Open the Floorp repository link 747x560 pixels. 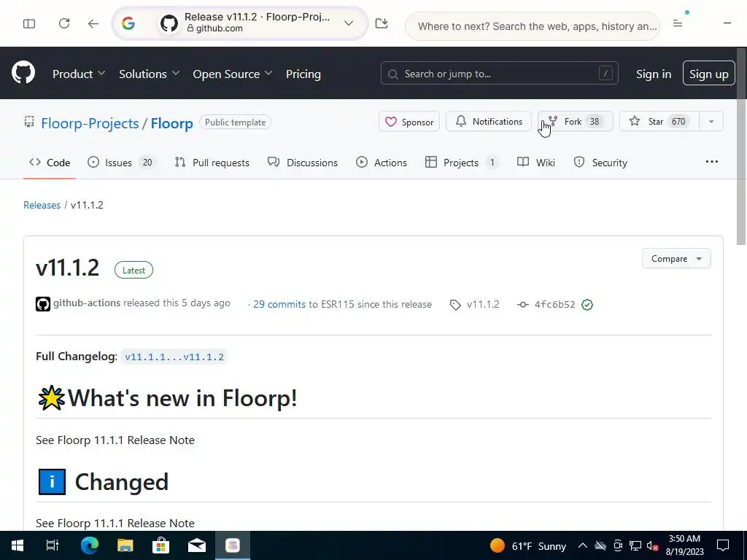[x=171, y=122]
